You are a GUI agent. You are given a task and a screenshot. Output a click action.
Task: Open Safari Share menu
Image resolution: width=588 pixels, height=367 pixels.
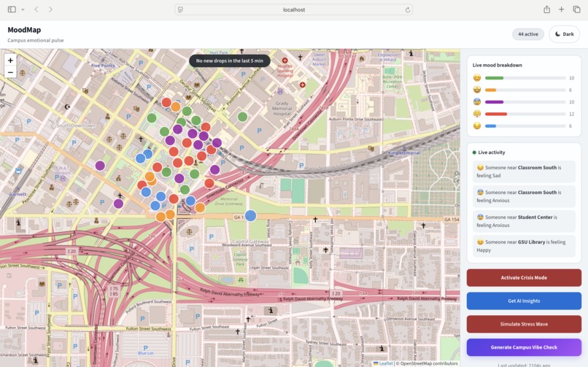546,9
